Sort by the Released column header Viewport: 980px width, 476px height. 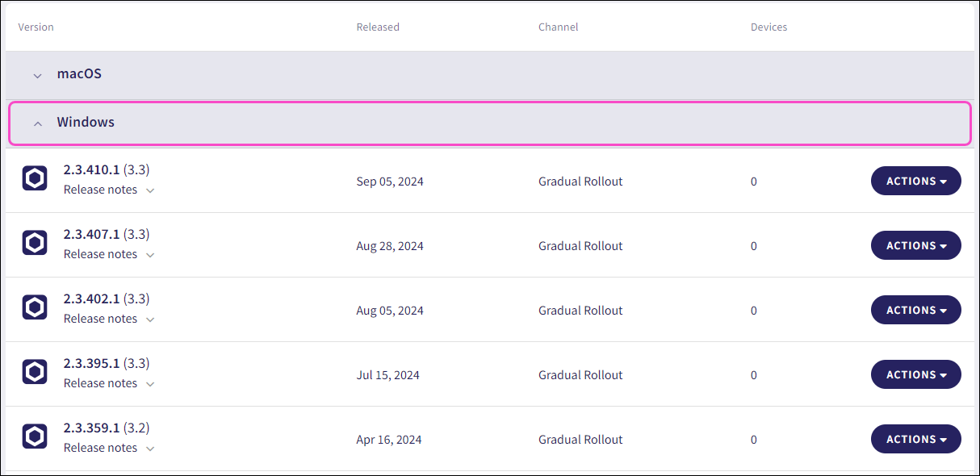pos(378,27)
